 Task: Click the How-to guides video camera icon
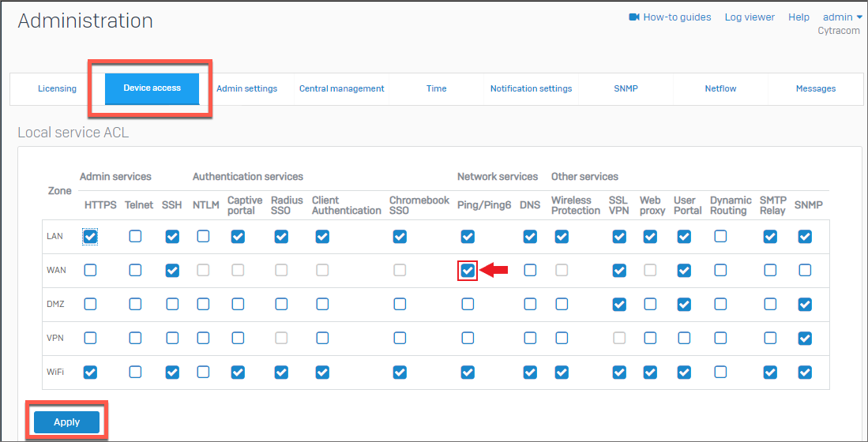pos(633,17)
